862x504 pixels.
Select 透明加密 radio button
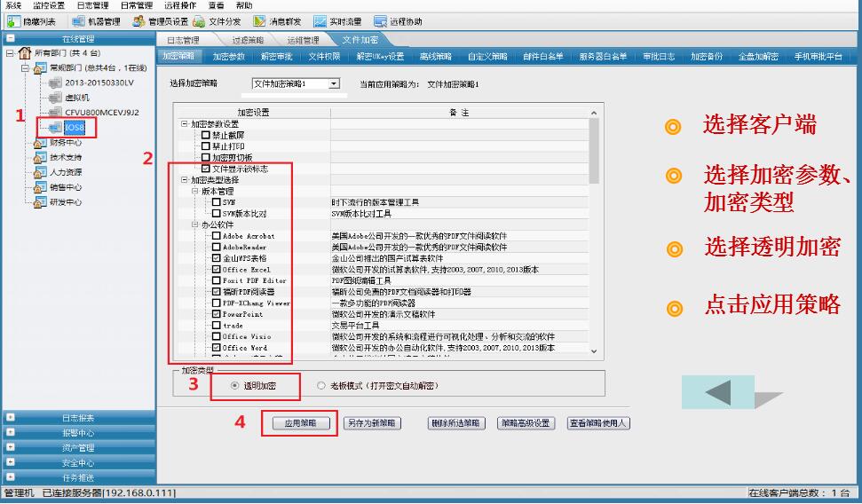[234, 386]
